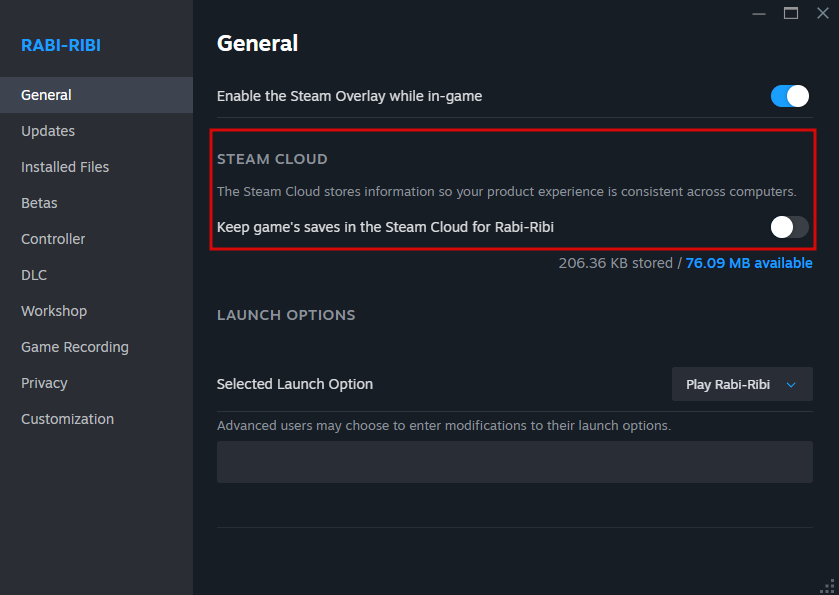Enable Steam Cloud saves for Rabi-Ribi
Image resolution: width=839 pixels, height=595 pixels.
[x=789, y=227]
